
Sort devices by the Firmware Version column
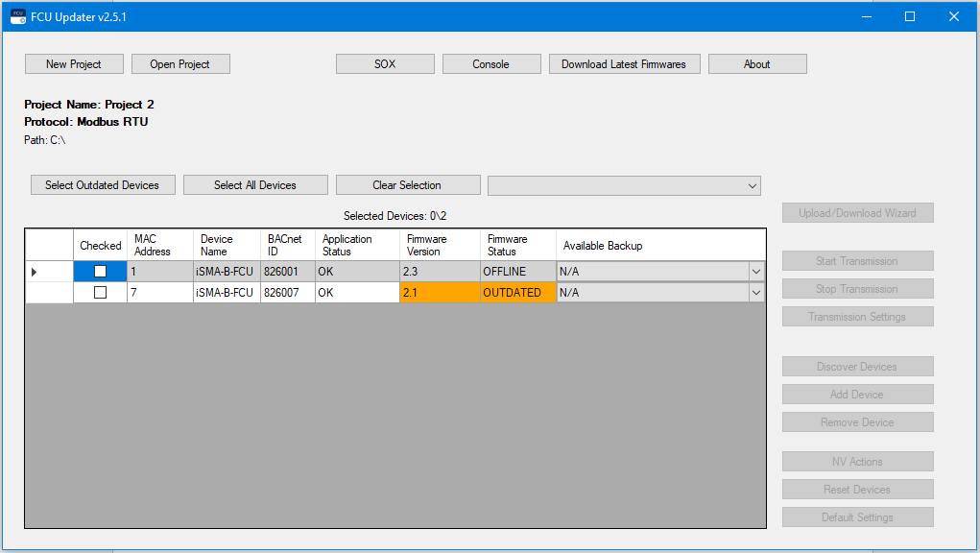tap(438, 245)
